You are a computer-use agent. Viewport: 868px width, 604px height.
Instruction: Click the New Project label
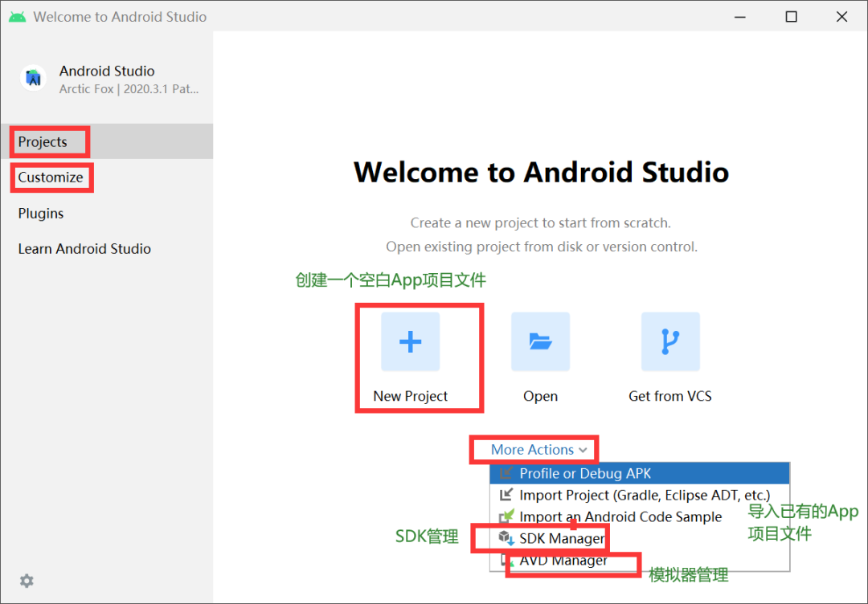[x=410, y=396]
